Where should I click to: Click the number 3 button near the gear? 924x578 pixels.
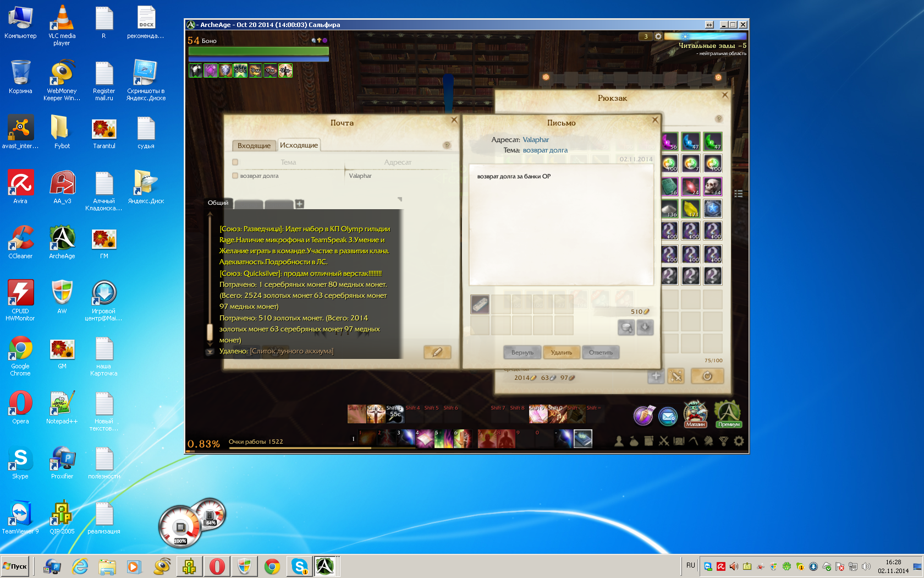[x=646, y=36]
